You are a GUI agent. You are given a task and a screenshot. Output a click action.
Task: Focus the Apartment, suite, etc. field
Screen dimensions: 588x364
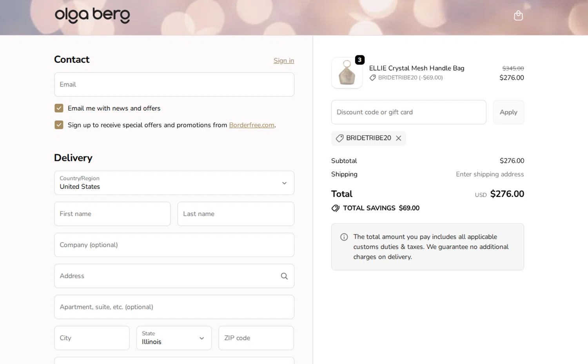tap(174, 307)
